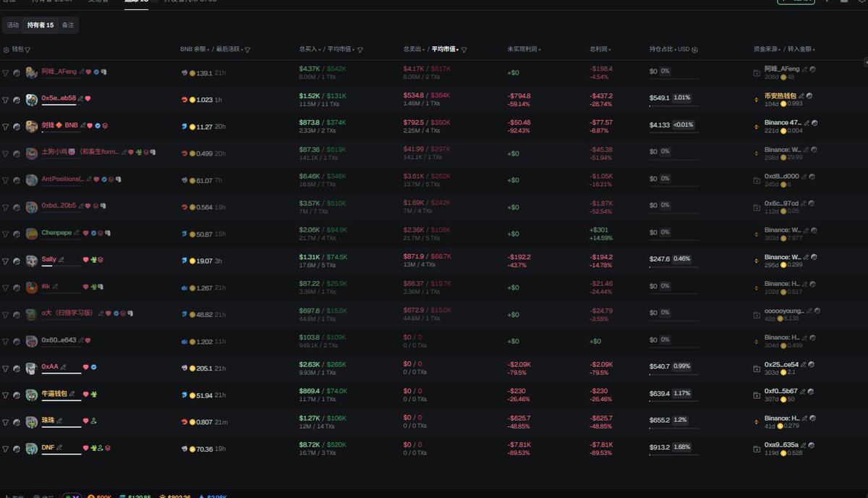Toggle the heart favorite on #ik row
The height and width of the screenshot is (498, 868).
click(86, 287)
